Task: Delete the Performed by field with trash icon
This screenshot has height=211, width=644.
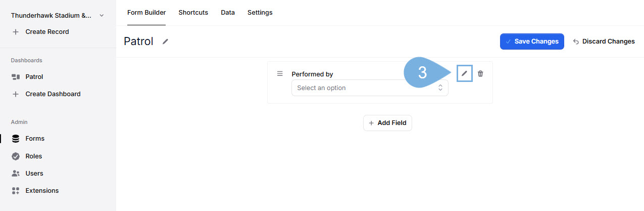Action: [x=480, y=73]
